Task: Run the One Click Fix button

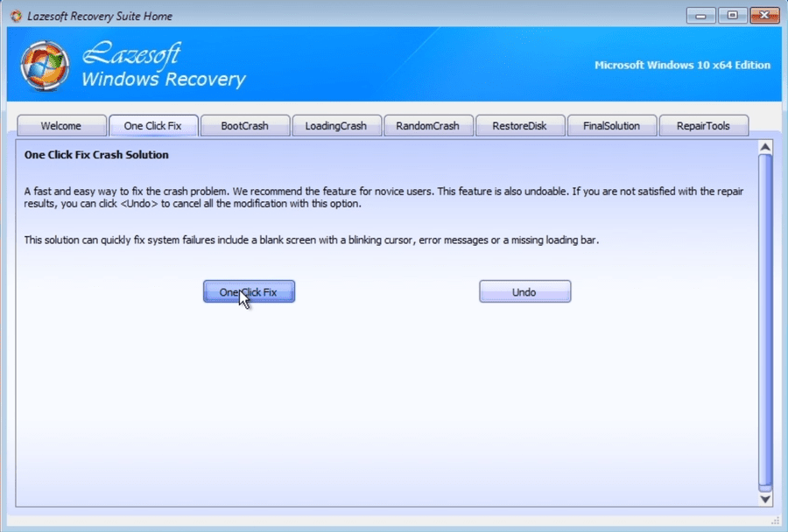Action: [x=249, y=291]
